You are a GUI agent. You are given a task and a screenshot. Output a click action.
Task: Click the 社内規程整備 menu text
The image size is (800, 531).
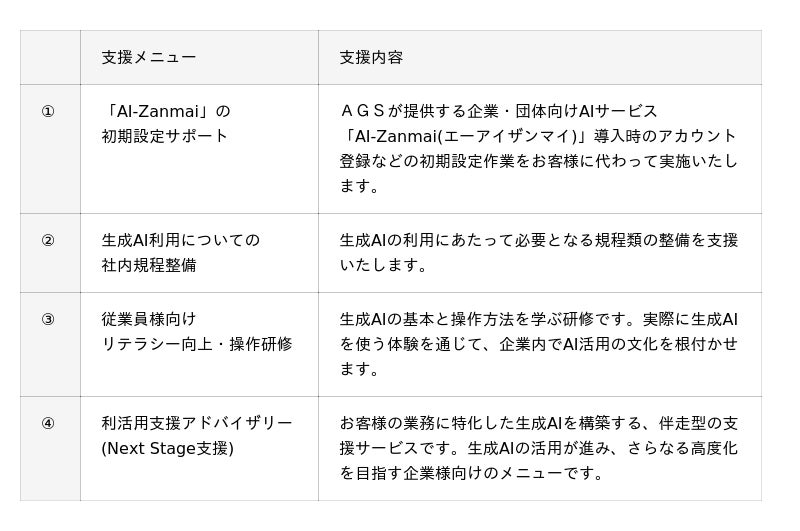(149, 265)
